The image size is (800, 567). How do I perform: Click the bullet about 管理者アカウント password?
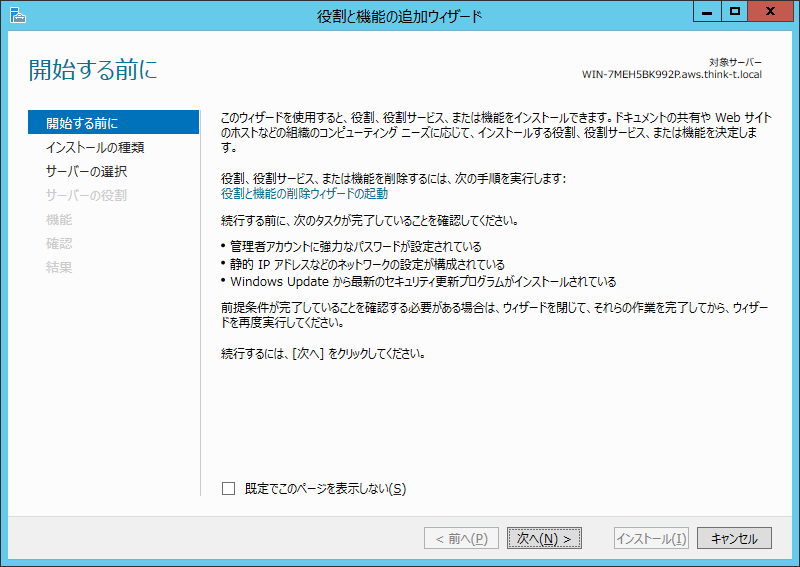click(x=356, y=246)
